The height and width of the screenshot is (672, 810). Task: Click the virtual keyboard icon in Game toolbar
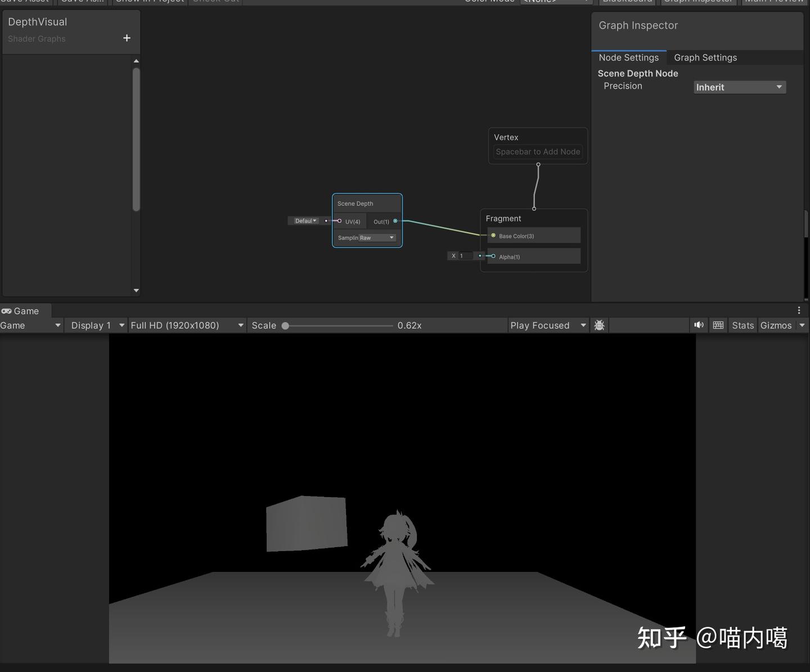pos(718,325)
